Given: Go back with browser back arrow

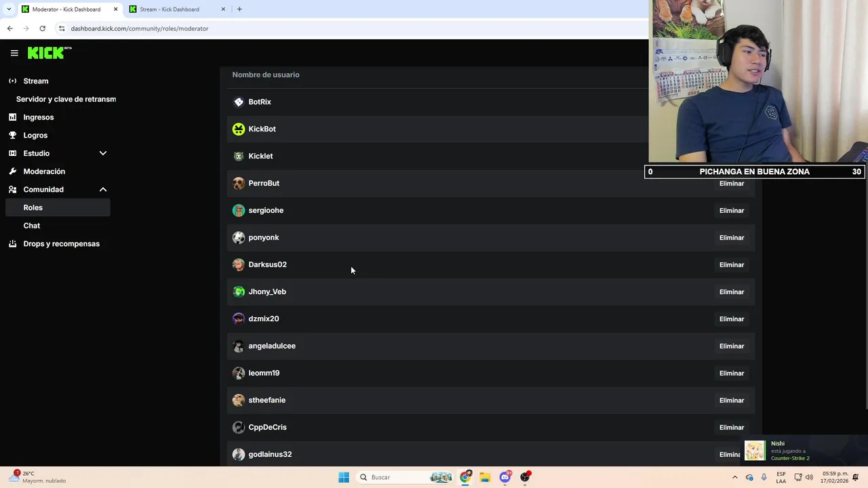Looking at the screenshot, I should (9, 28).
